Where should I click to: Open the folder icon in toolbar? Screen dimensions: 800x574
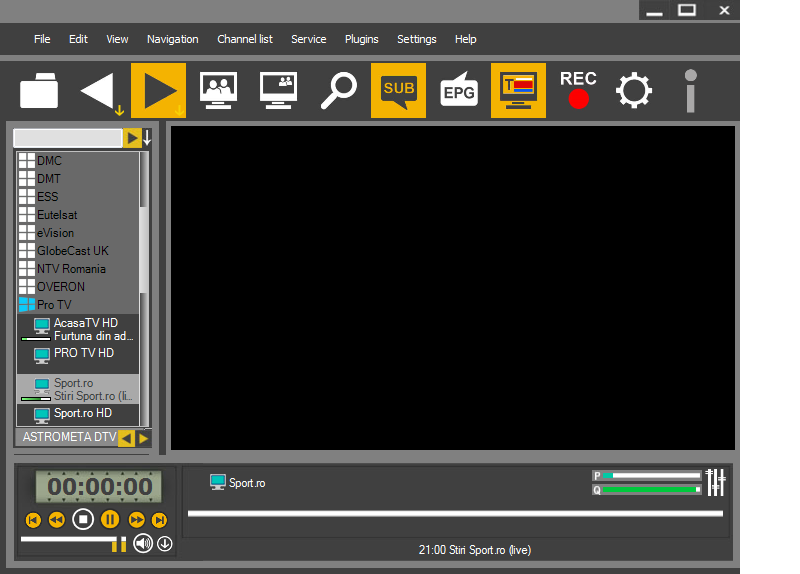(39, 91)
